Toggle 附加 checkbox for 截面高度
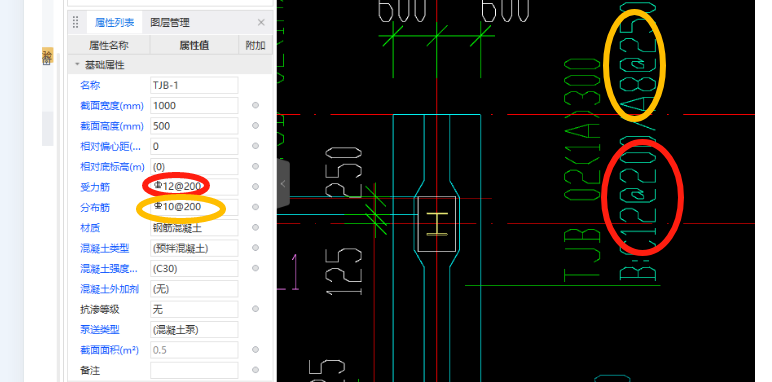The height and width of the screenshot is (382, 772). (255, 126)
